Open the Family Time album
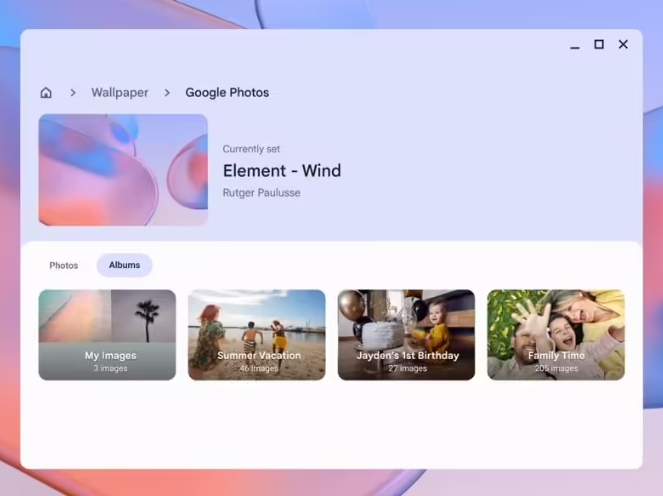The height and width of the screenshot is (496, 663). (x=556, y=335)
